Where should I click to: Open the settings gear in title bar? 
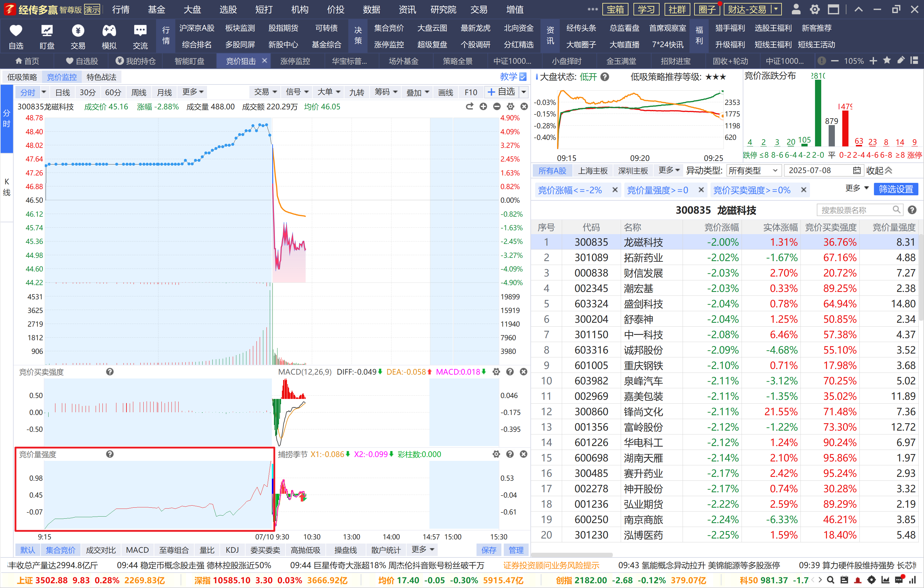point(815,9)
